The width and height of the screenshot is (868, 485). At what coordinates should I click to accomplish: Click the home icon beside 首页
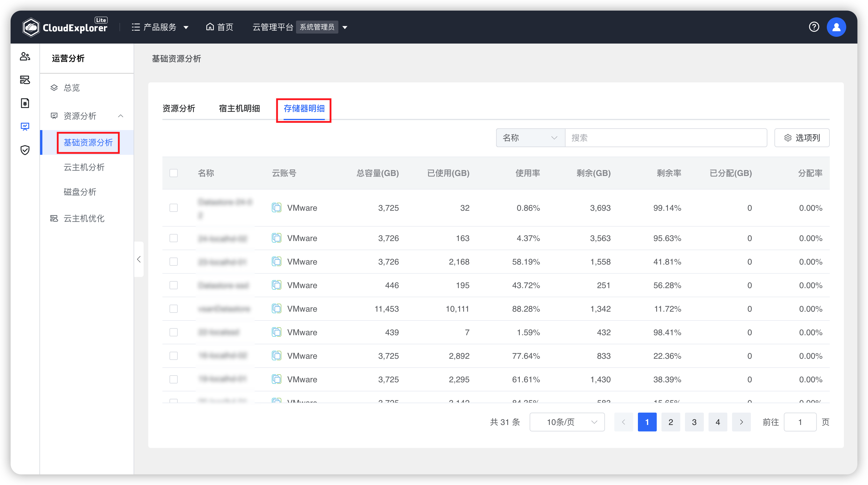click(210, 26)
